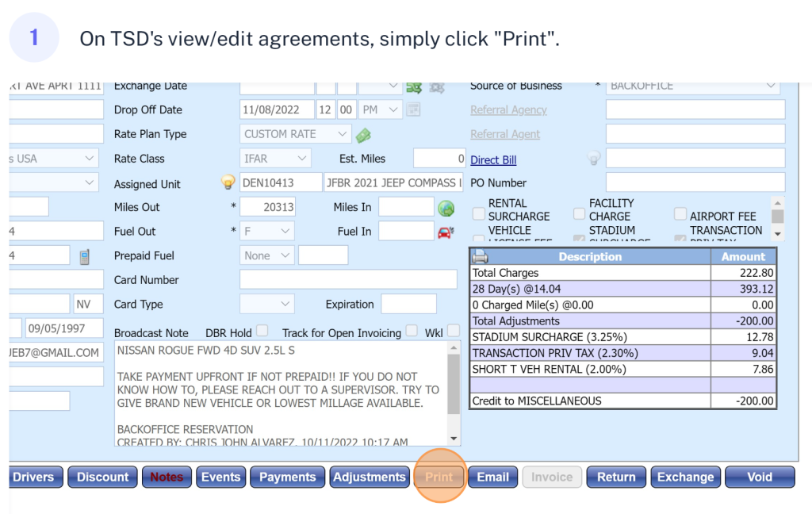The image size is (812, 514).
Task: Click the green money icon near Rate Plan Type
Action: 363,135
